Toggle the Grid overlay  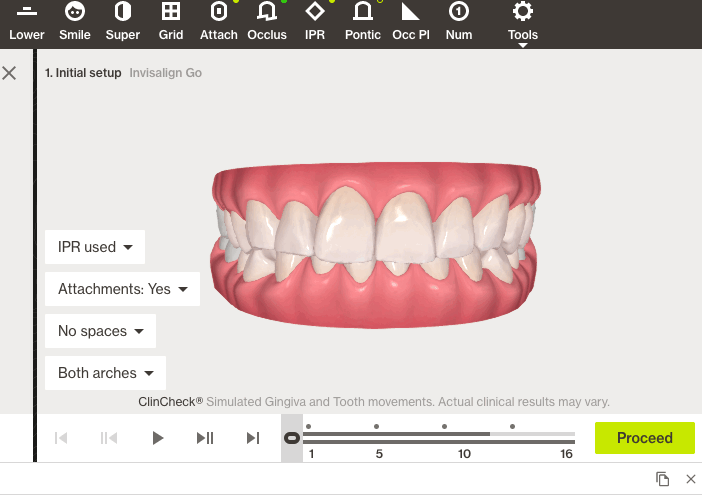171,22
